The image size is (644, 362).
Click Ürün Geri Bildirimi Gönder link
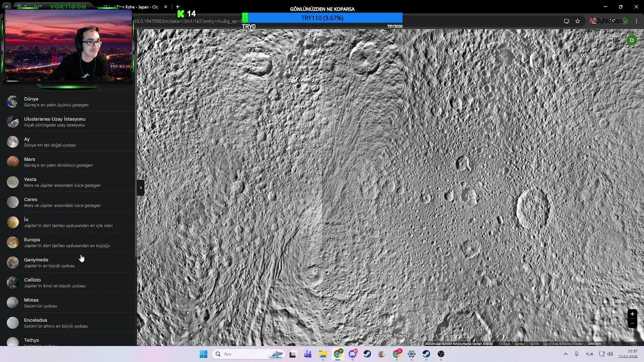[x=563, y=344]
